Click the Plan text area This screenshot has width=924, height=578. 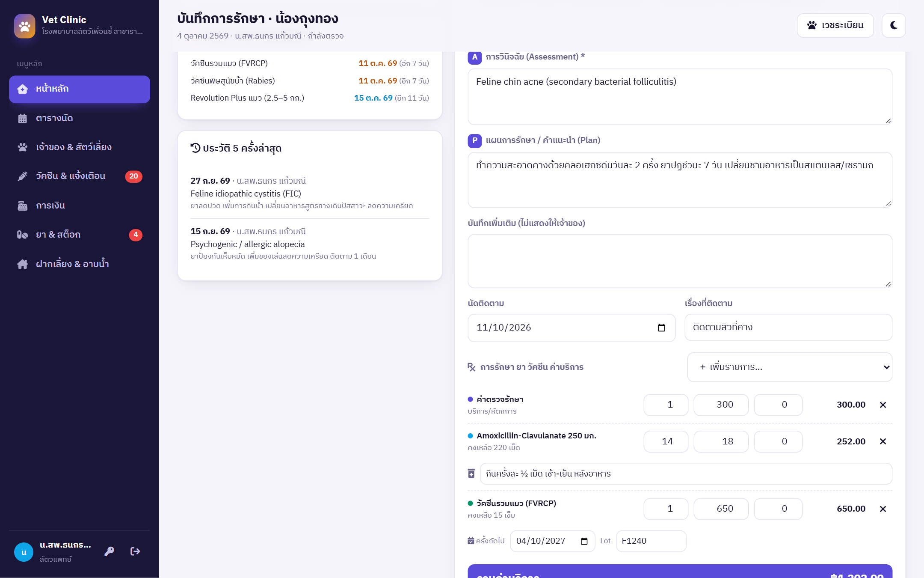point(680,180)
